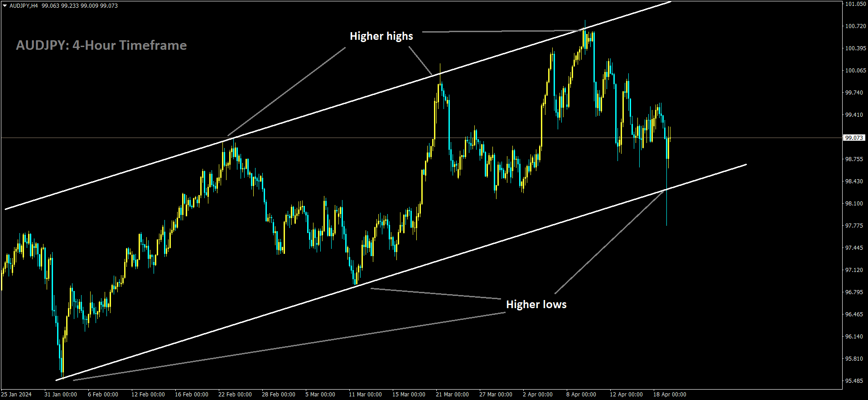
Task: Click the 101.050 price axis label
Action: pyautogui.click(x=856, y=4)
